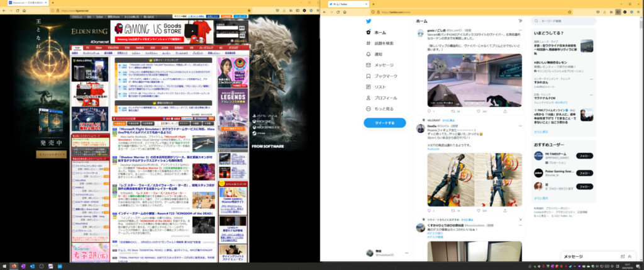
Task: Bookmark the Twitter page with star icon
Action: 569,12
